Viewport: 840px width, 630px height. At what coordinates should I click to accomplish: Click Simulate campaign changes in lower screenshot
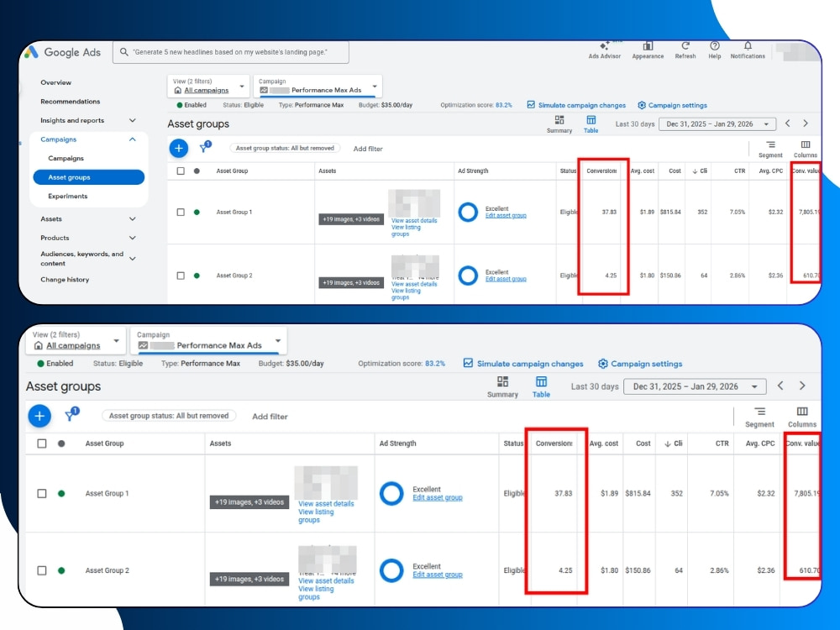(523, 364)
